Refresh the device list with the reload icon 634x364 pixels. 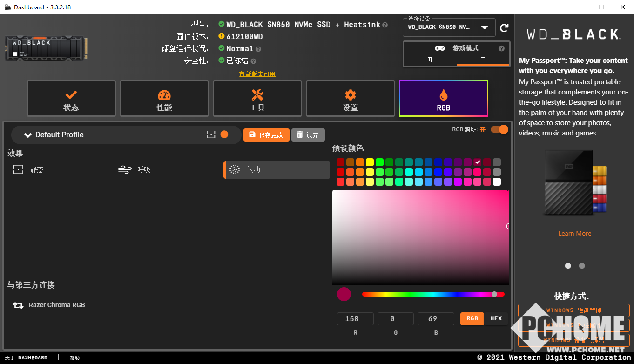click(504, 28)
